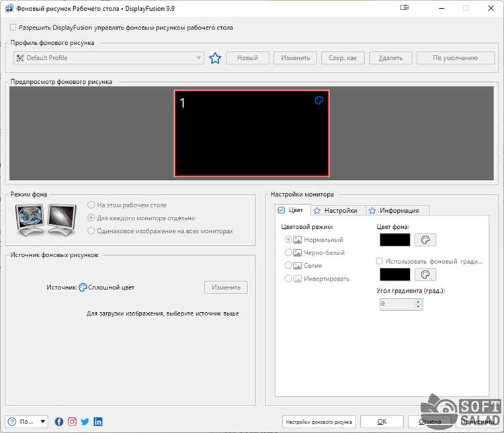Select monitor 1 preview thumbnail
The image size is (504, 433).
tap(251, 134)
